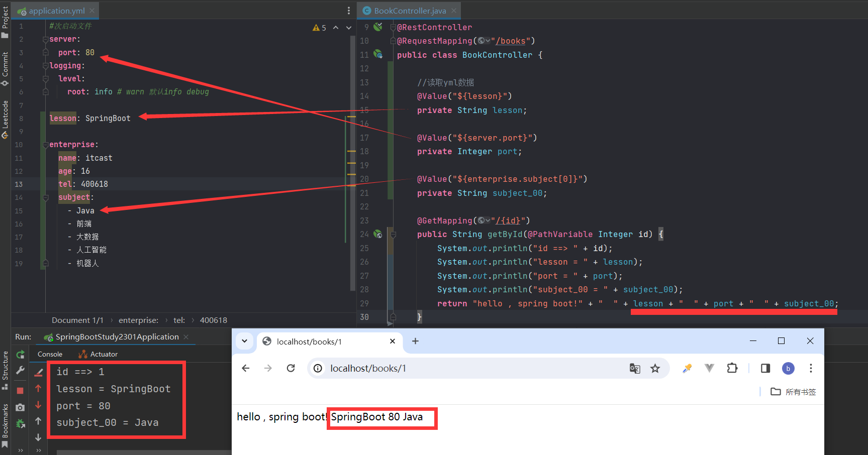Collapse the logging block fold in yml
The image size is (868, 455).
(x=45, y=66)
